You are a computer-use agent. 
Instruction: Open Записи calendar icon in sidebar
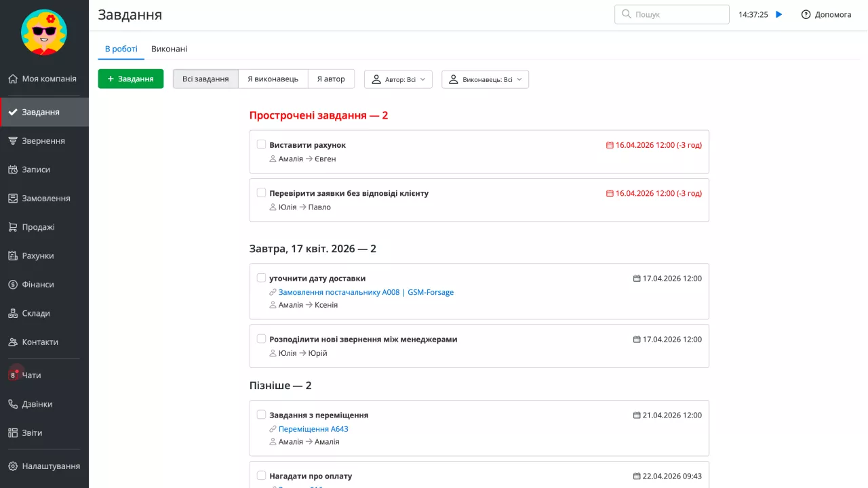point(13,169)
